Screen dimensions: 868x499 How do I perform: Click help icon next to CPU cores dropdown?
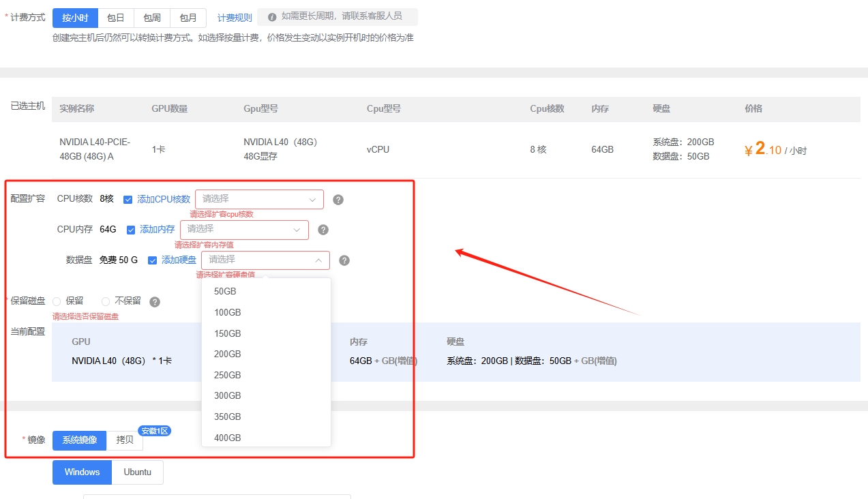point(338,200)
